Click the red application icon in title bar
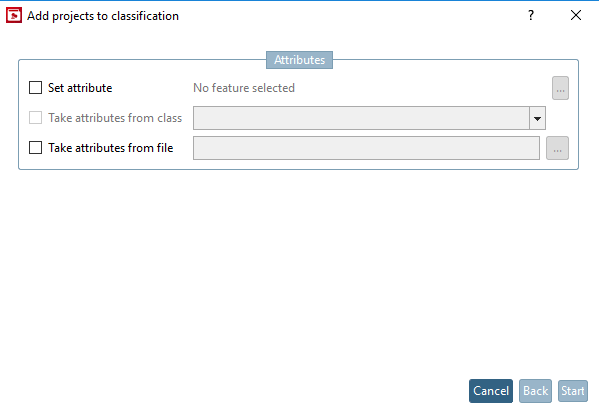Viewport: 599px width, 413px height. point(14,16)
